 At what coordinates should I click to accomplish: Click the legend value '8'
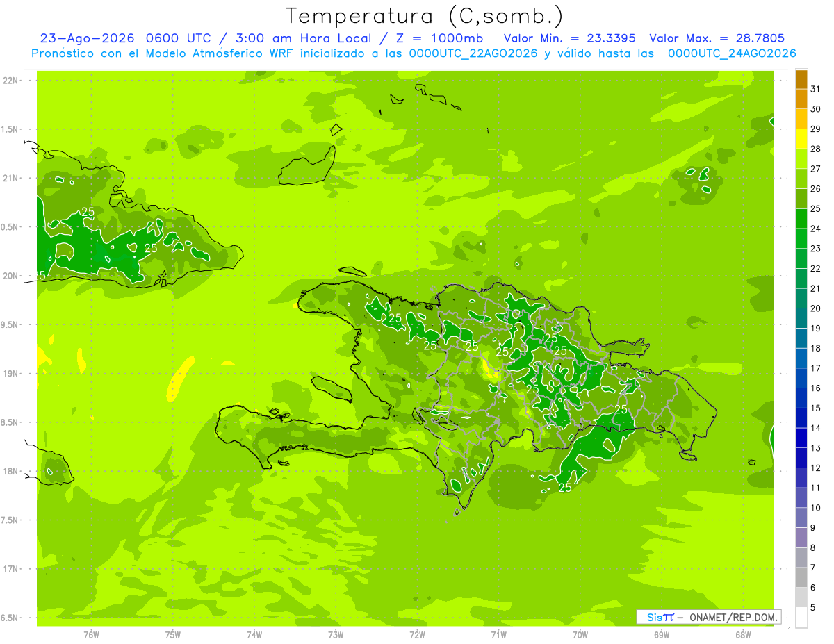coord(813,547)
